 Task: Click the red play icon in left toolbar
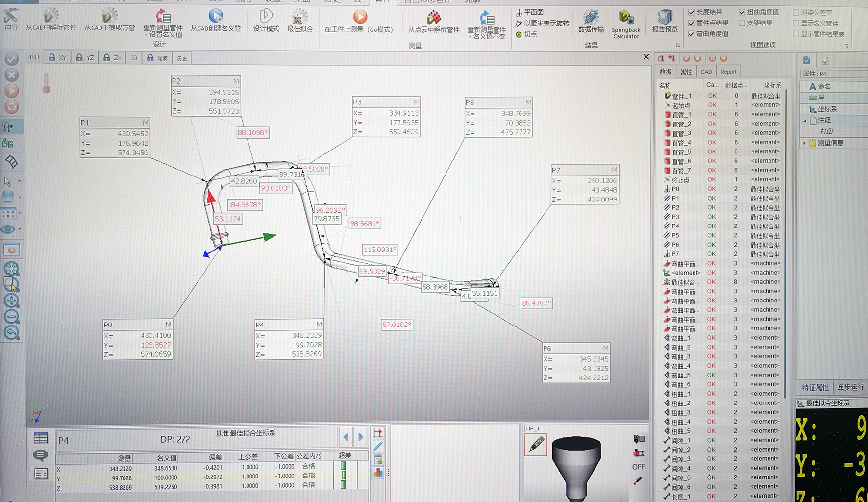click(x=12, y=91)
